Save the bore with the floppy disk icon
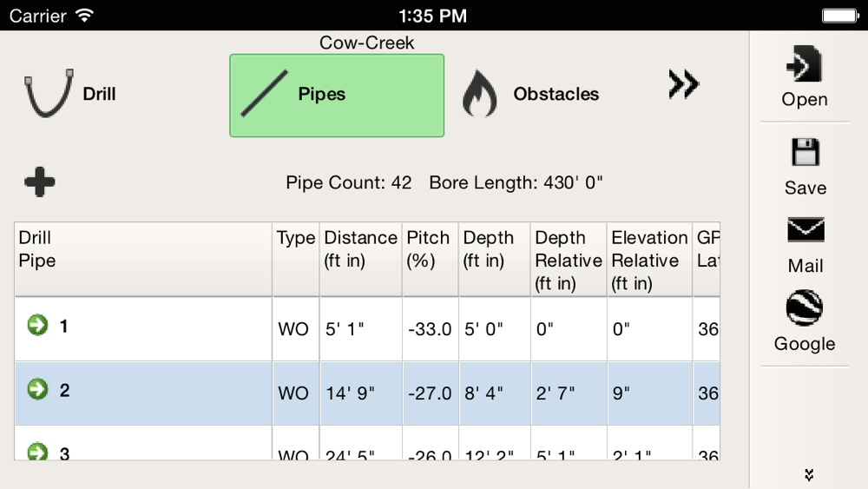868x489 pixels. pyautogui.click(x=806, y=168)
